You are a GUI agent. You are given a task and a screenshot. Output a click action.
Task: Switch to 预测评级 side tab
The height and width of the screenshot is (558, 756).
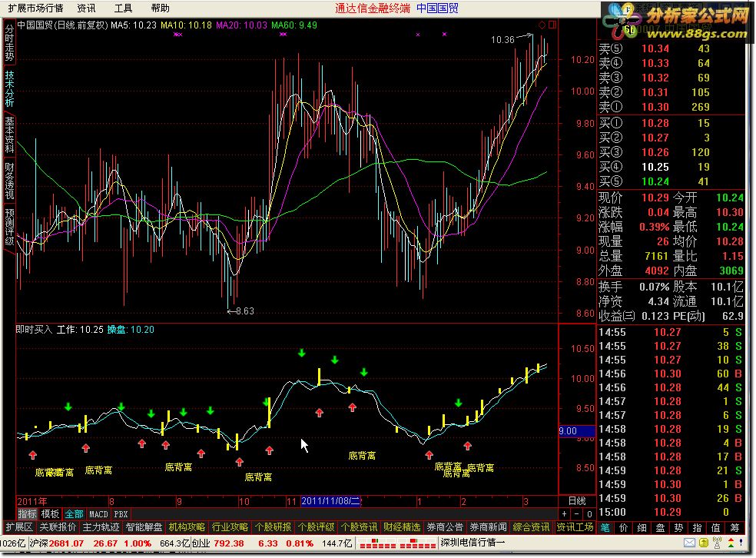tap(9, 227)
